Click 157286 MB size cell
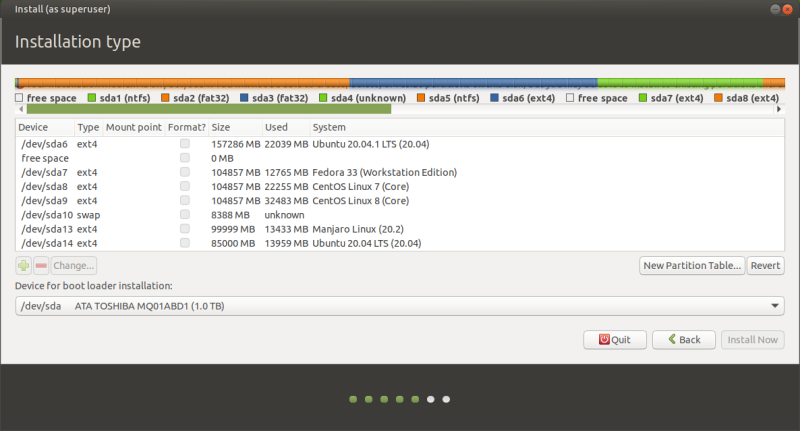Screen dimensions: 800x431 point(236,144)
